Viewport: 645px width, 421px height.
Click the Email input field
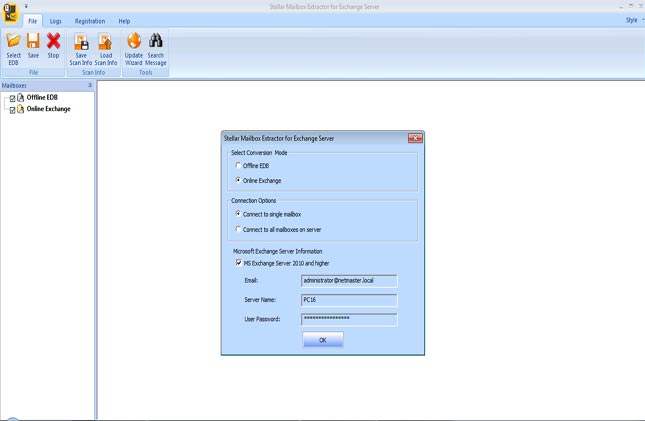(x=349, y=281)
